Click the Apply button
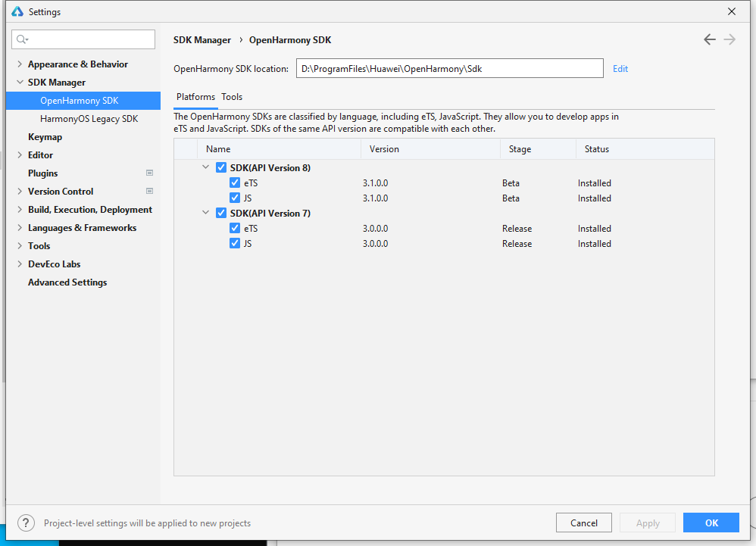Screen dimensions: 756x546 pyautogui.click(x=648, y=523)
